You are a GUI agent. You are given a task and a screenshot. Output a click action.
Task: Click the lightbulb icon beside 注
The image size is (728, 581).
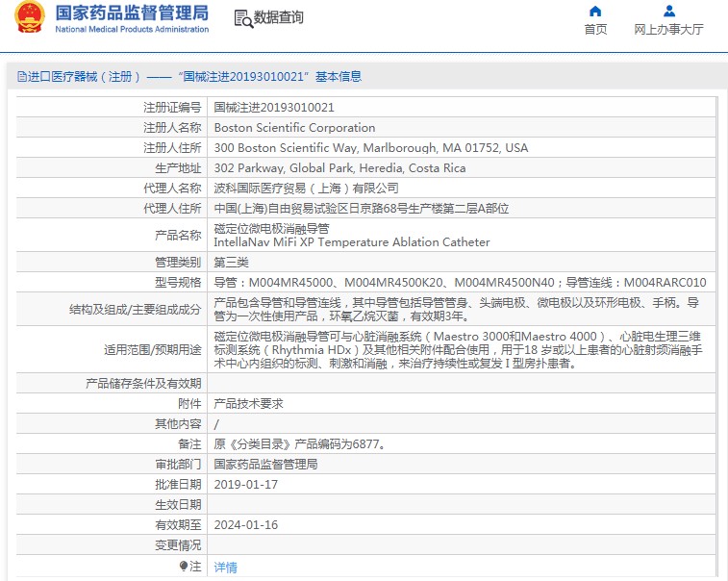[x=184, y=567]
